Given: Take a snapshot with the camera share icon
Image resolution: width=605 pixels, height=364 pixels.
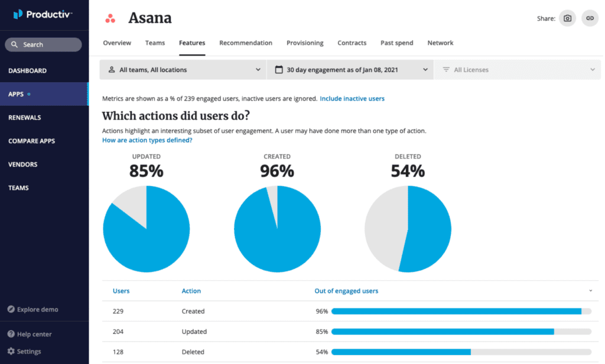Looking at the screenshot, I should 567,18.
